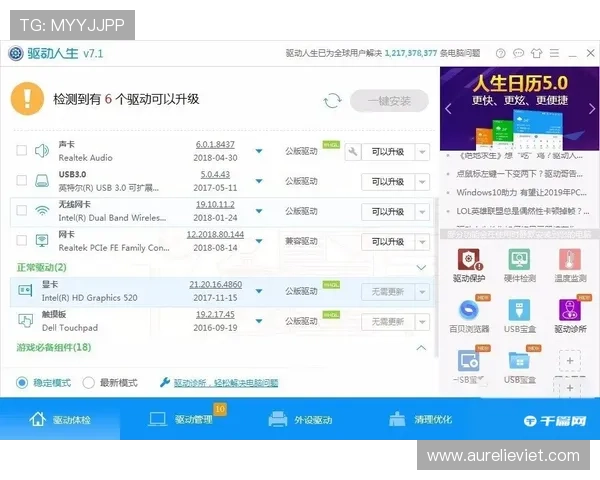Open news link Windows10助力

coord(521,192)
